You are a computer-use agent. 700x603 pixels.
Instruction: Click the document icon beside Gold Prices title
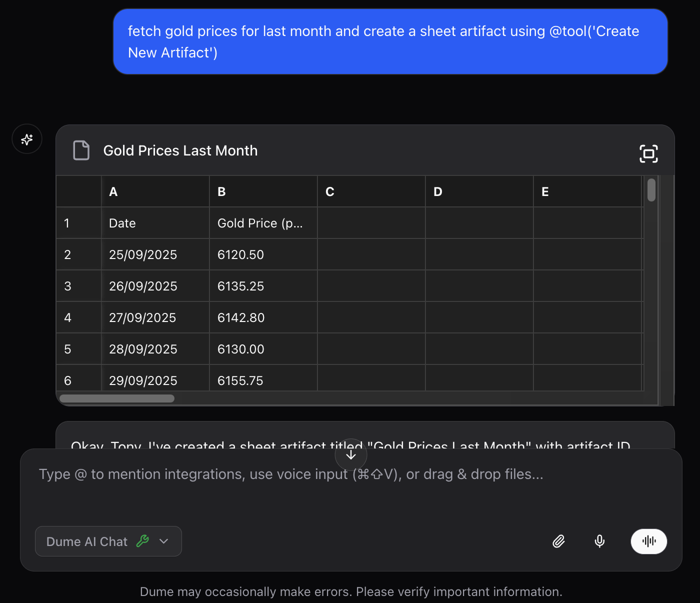tap(81, 150)
